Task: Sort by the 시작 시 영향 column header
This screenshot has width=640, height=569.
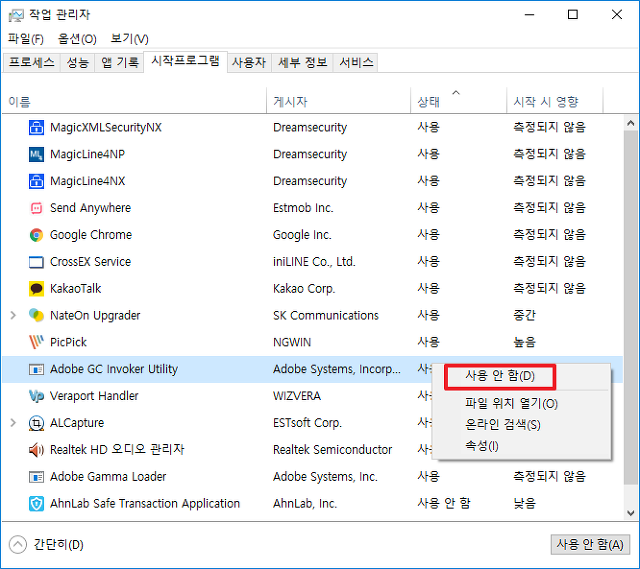Action: (x=555, y=101)
